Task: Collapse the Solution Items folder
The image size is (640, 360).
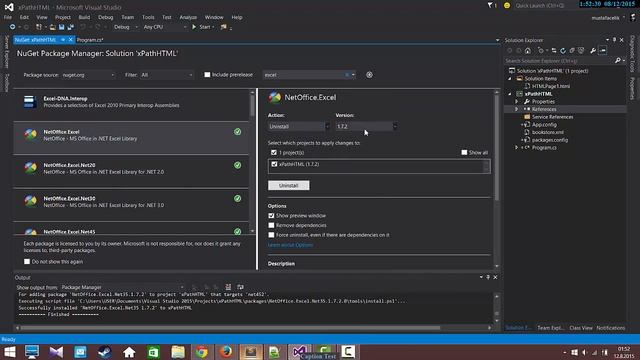Action: click(x=510, y=78)
